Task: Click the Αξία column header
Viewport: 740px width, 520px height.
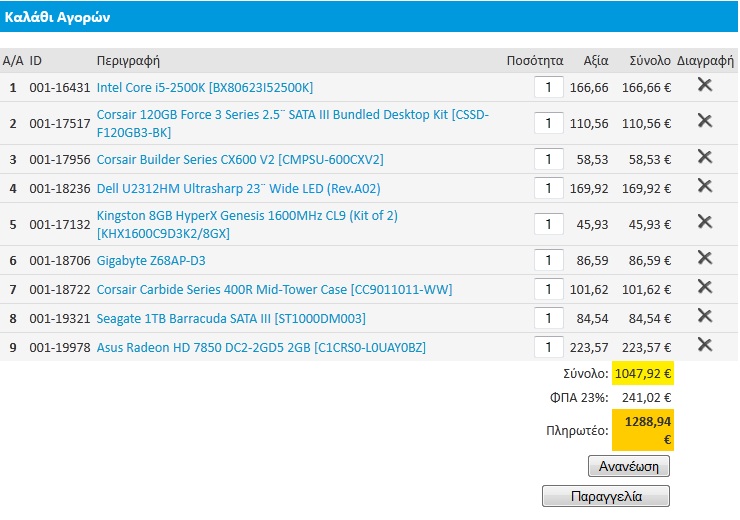Action: pyautogui.click(x=596, y=61)
